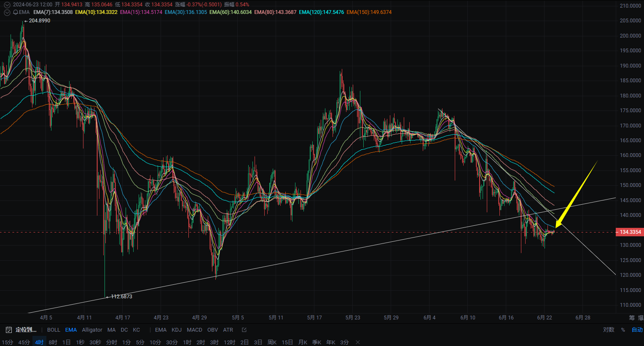Click the 134.3354 current price tag
The image size is (644, 346).
(x=630, y=232)
